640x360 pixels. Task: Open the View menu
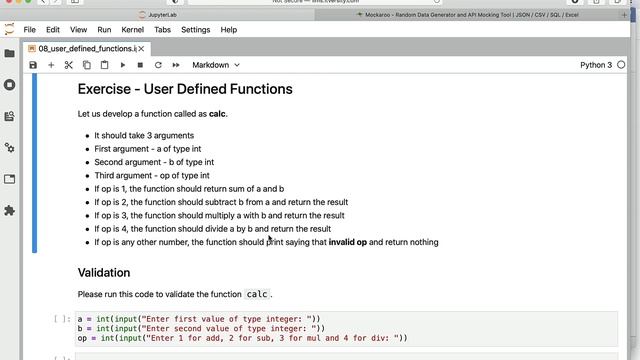pos(78,30)
